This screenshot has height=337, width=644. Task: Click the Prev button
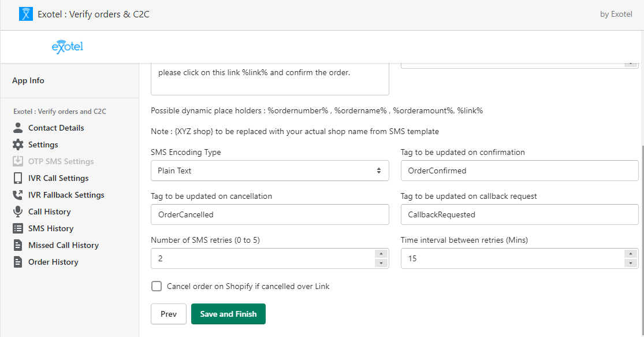click(x=169, y=314)
